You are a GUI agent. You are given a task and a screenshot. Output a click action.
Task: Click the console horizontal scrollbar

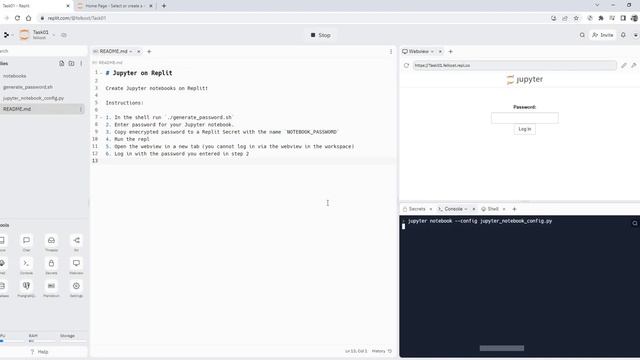click(x=502, y=348)
